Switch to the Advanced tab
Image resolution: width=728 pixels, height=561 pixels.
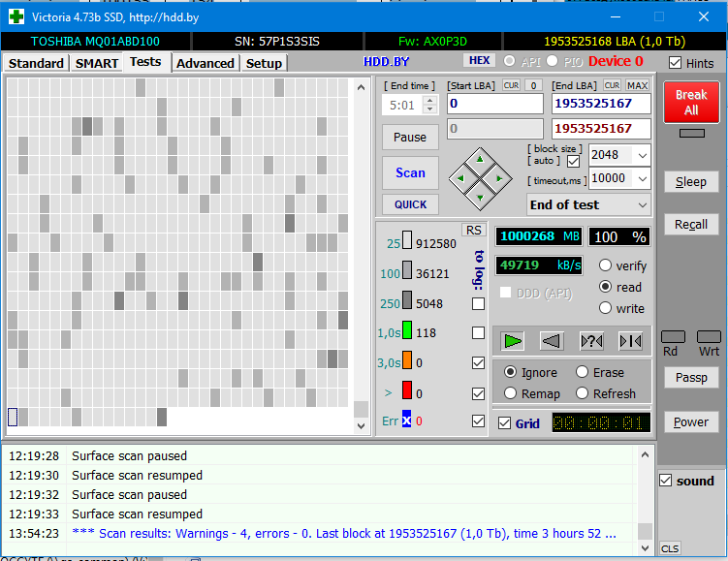coord(206,63)
